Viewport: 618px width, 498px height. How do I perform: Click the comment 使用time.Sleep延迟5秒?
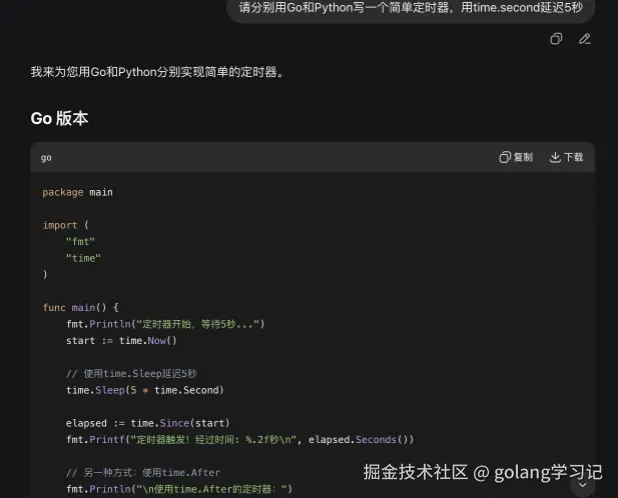[x=131, y=374]
